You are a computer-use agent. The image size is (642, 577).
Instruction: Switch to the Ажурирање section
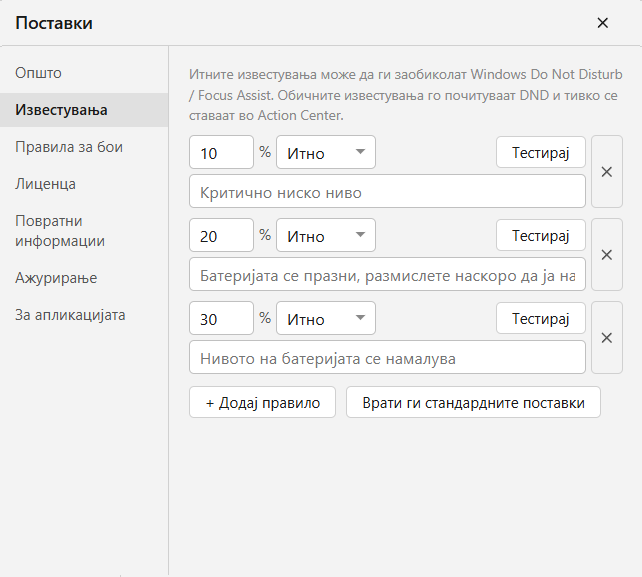point(84,278)
